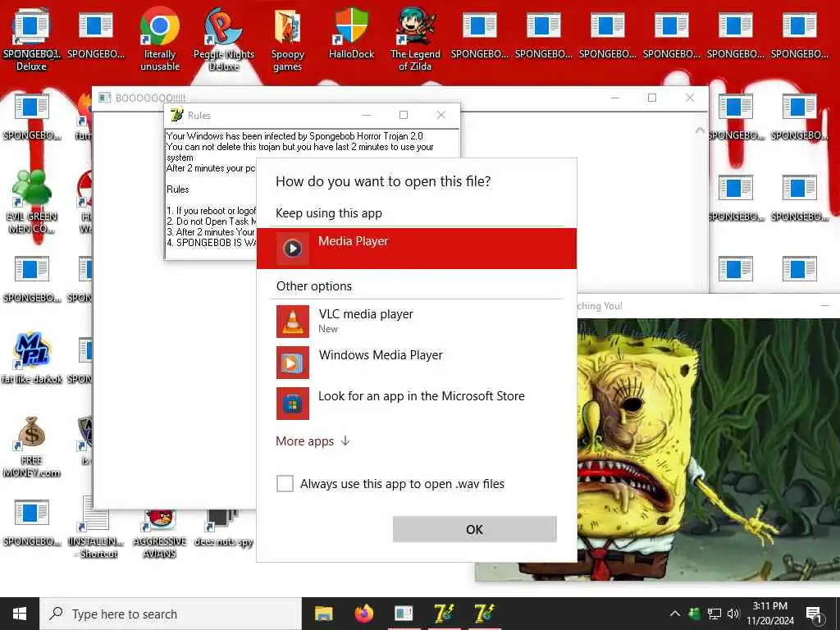
Task: Show hidden system tray icons
Action: (675, 614)
